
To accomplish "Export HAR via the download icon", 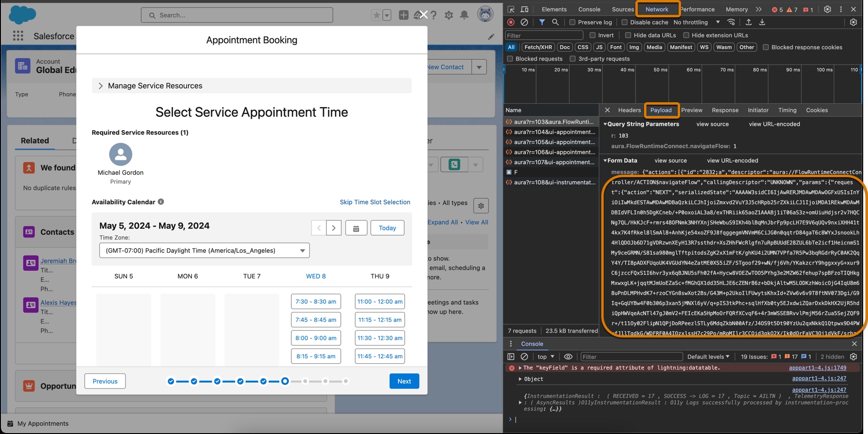I will point(762,22).
